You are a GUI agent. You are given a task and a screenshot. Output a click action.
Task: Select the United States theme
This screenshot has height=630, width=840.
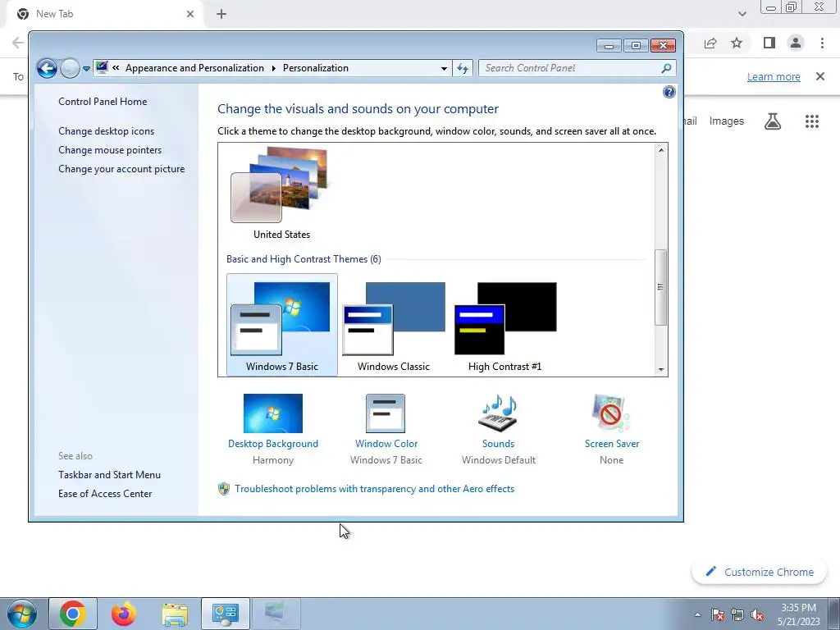click(281, 194)
